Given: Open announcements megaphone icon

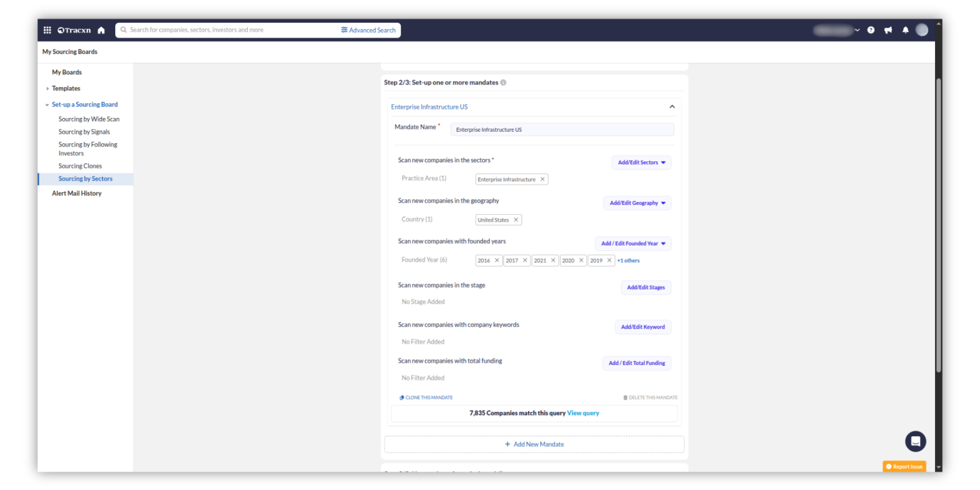Looking at the screenshot, I should pos(888,30).
